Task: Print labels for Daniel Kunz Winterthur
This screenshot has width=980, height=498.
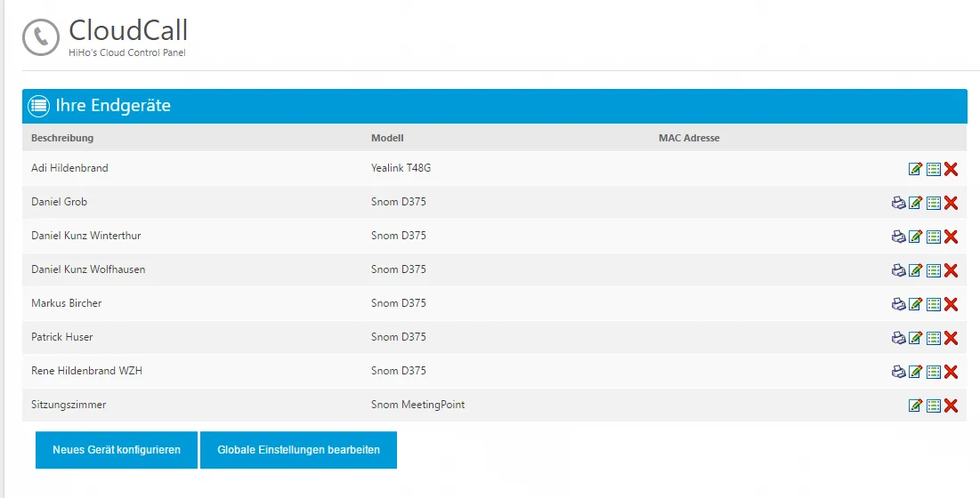Action: click(898, 237)
